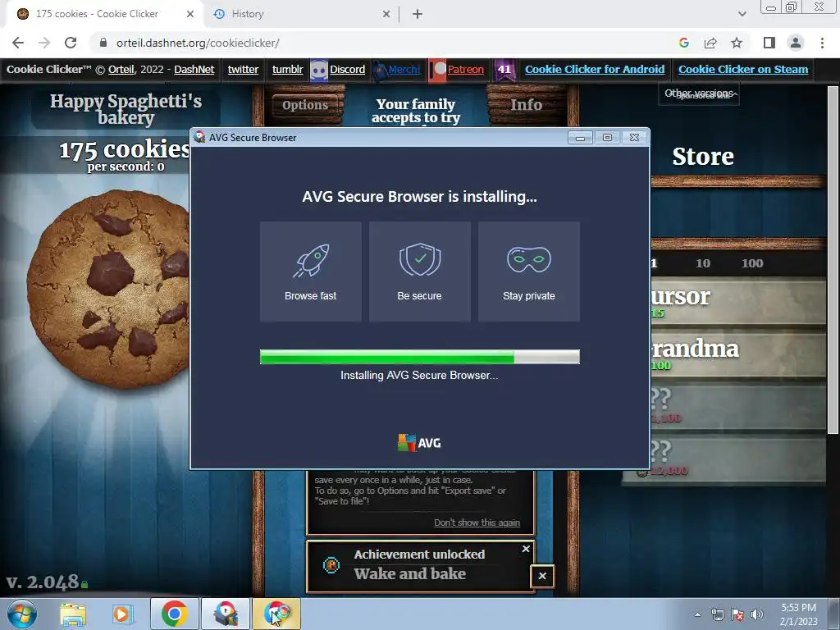Reload the Cookie Clicker page
Viewport: 840px width, 630px height.
[x=71, y=43]
